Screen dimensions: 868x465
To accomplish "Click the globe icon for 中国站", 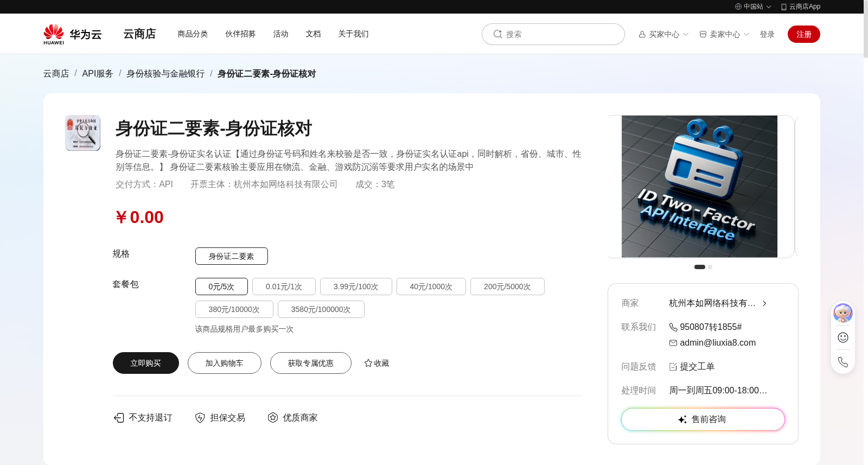I will [x=738, y=7].
